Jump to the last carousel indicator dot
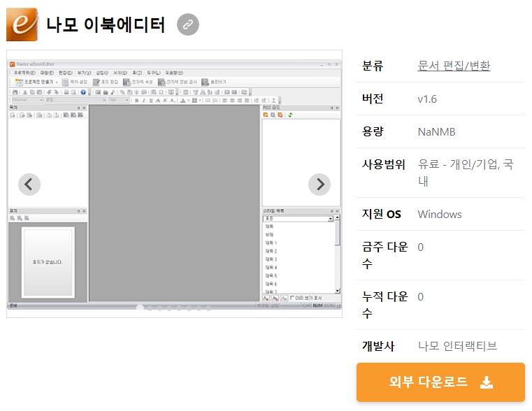532x411 pixels. click(x=208, y=308)
